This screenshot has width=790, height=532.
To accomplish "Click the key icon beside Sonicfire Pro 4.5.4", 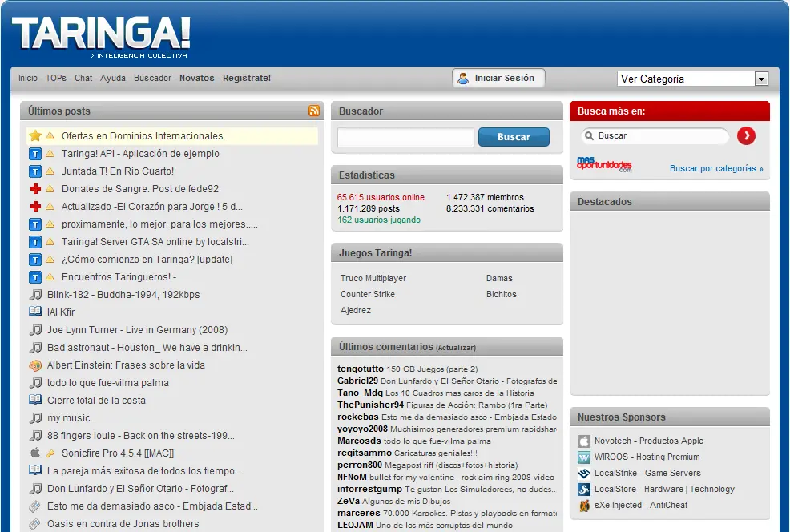I will pyautogui.click(x=50, y=453).
